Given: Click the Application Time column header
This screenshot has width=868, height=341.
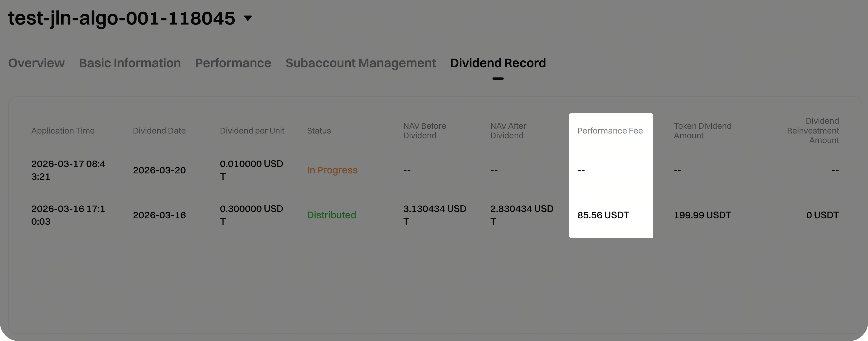Looking at the screenshot, I should tap(63, 131).
